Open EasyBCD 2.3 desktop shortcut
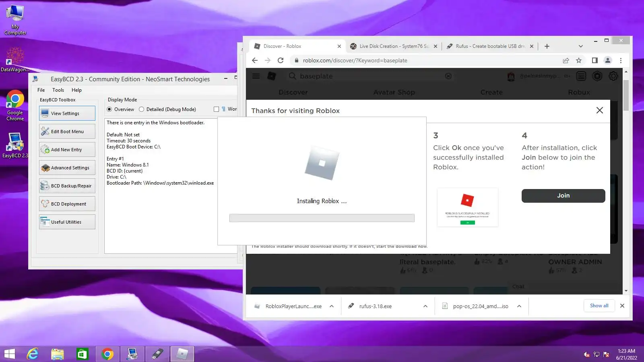The image size is (644, 362). [x=15, y=145]
